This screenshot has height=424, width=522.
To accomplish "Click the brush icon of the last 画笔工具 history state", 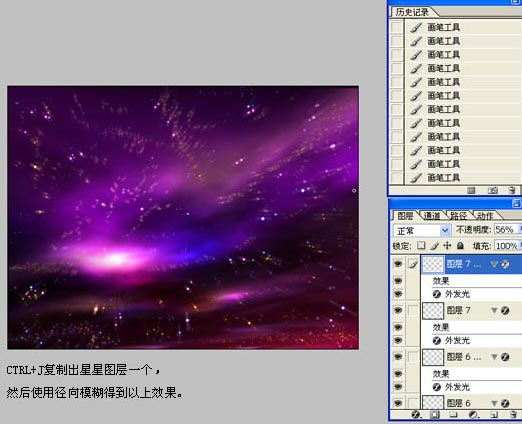I will click(x=415, y=178).
